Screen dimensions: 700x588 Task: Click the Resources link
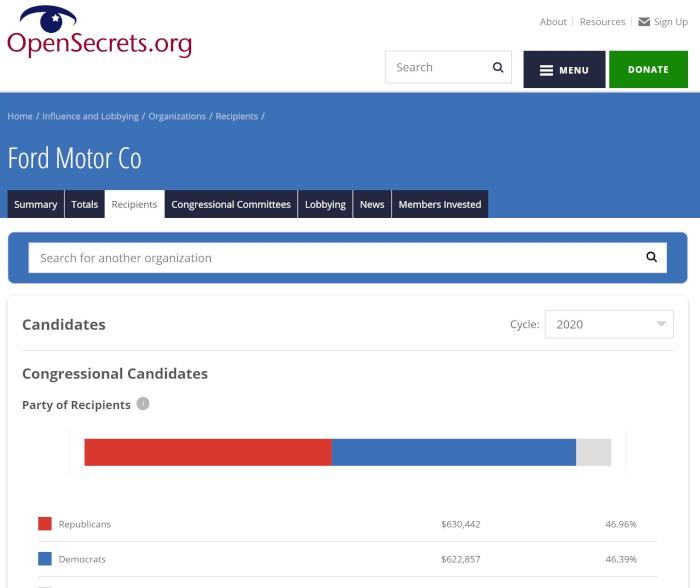pos(602,22)
